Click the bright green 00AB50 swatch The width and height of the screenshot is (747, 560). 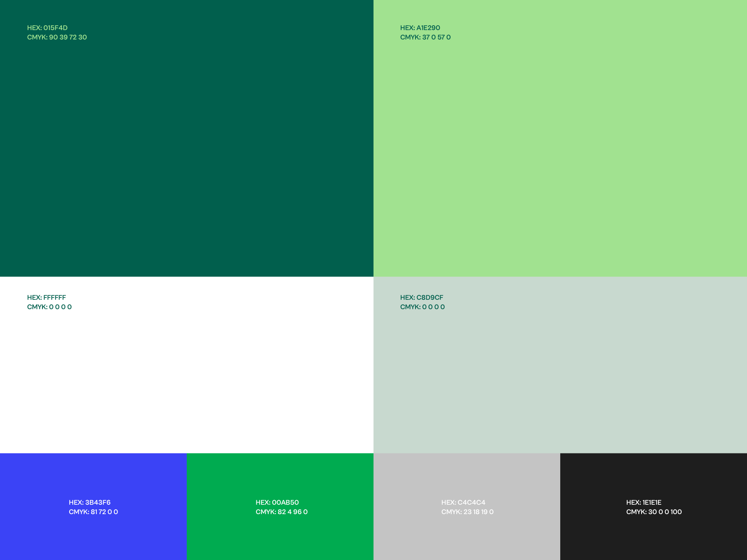click(280, 506)
